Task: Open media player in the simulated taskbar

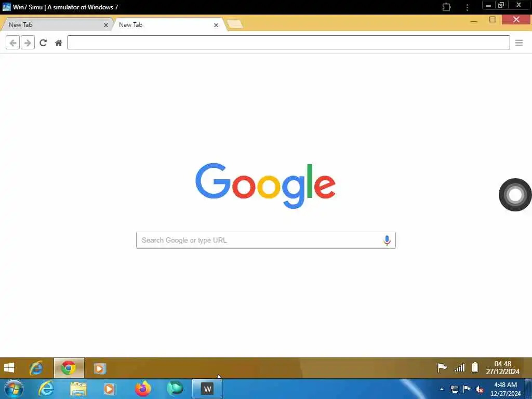Action: tap(100, 368)
